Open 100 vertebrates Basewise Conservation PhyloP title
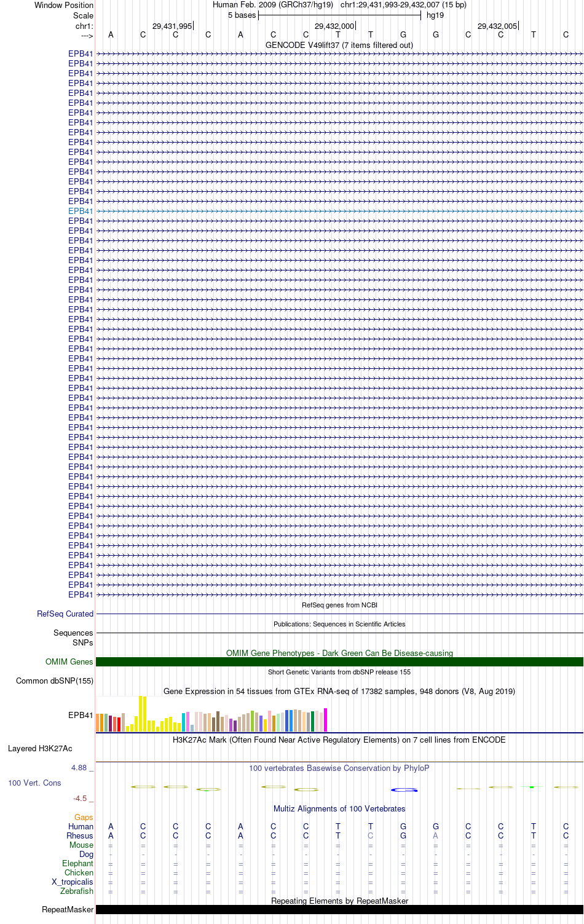The width and height of the screenshot is (584, 924). 339,768
